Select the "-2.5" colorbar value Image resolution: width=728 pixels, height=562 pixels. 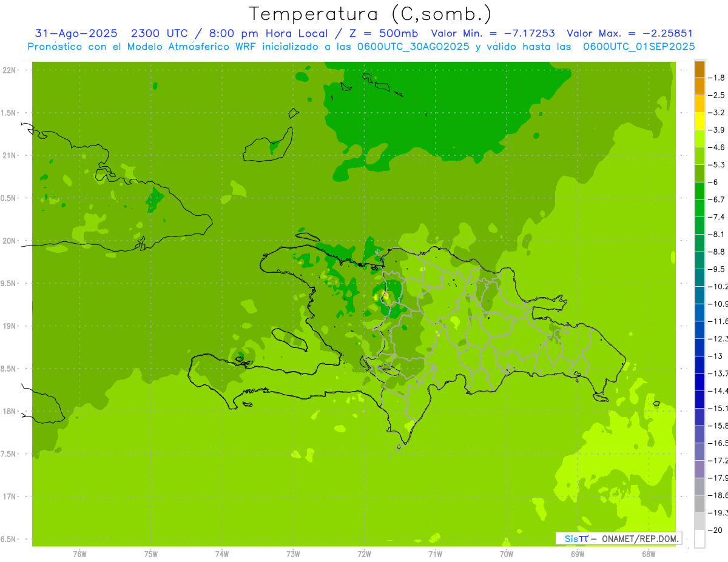pos(716,95)
